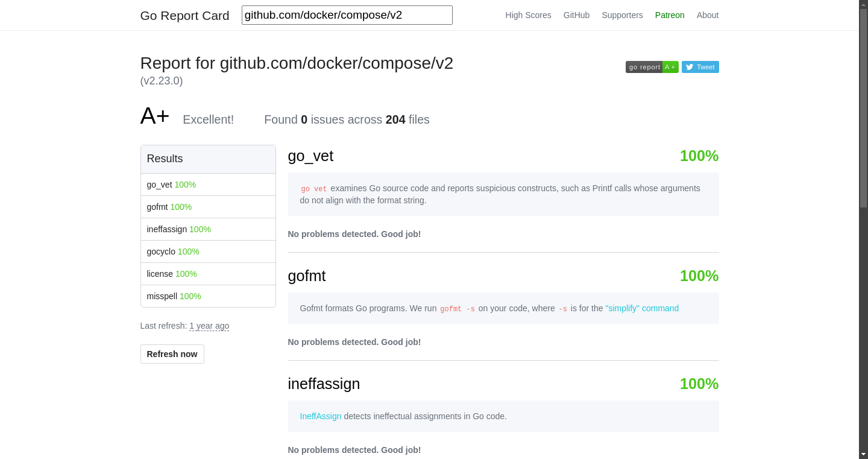Click the go_vet section heading
This screenshot has height=459, width=868.
[x=310, y=156]
